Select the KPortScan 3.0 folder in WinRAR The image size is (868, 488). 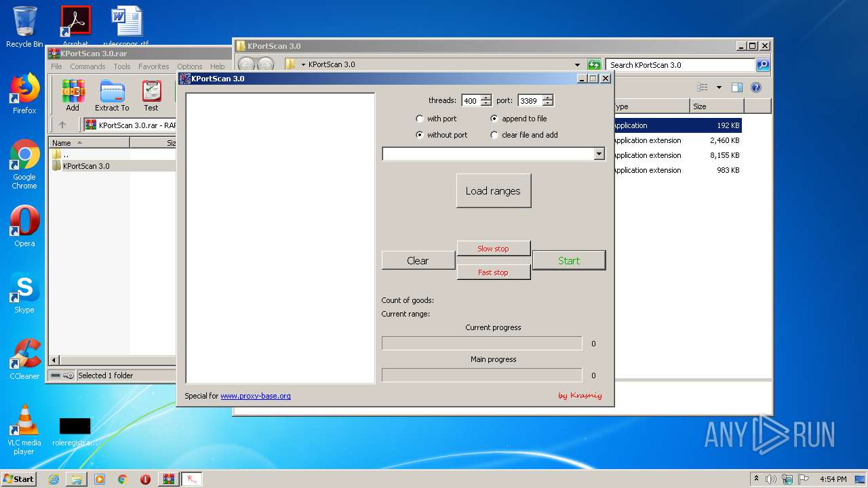(x=86, y=166)
